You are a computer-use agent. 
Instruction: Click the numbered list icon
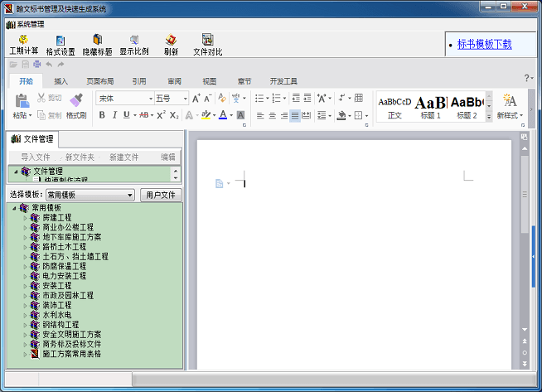(x=276, y=98)
